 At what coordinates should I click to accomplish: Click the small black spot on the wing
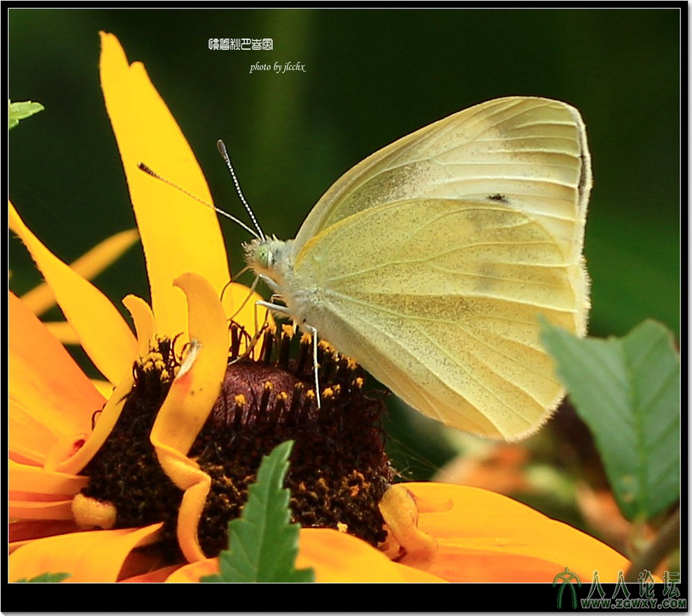coord(496,198)
